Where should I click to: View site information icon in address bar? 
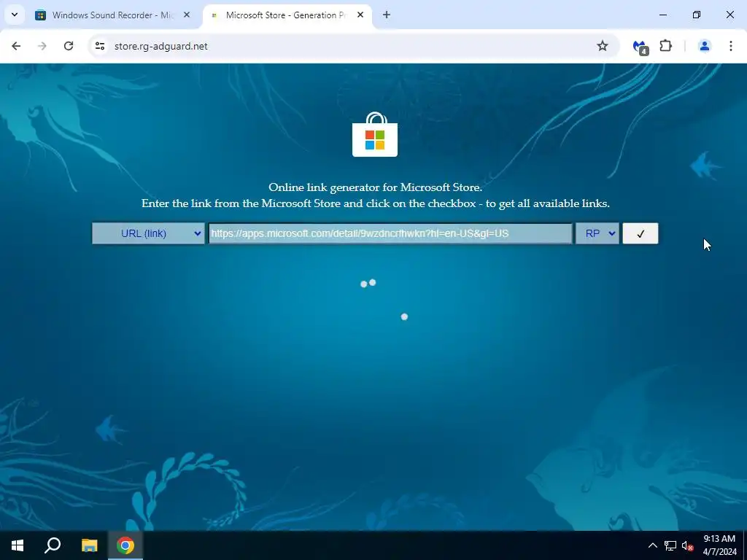(x=99, y=46)
